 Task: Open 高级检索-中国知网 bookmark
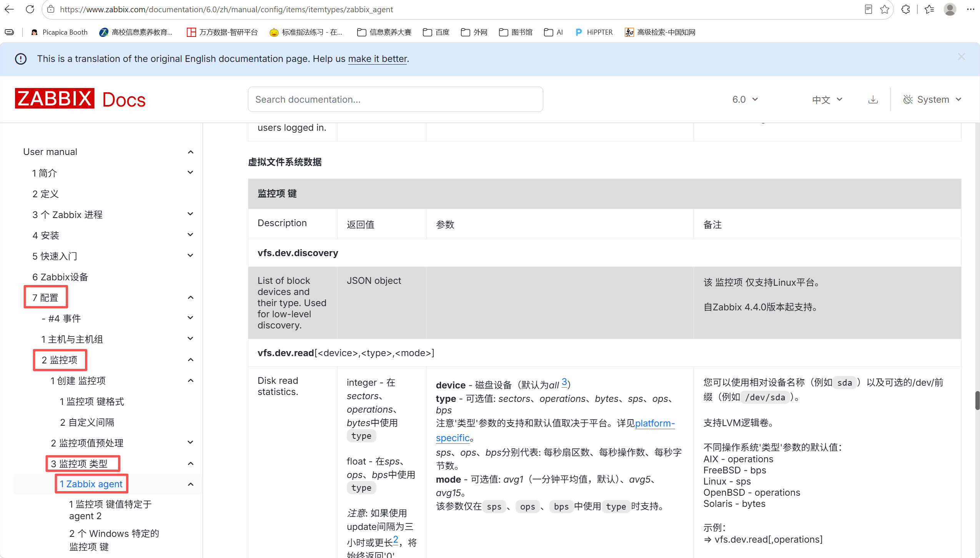click(x=660, y=32)
